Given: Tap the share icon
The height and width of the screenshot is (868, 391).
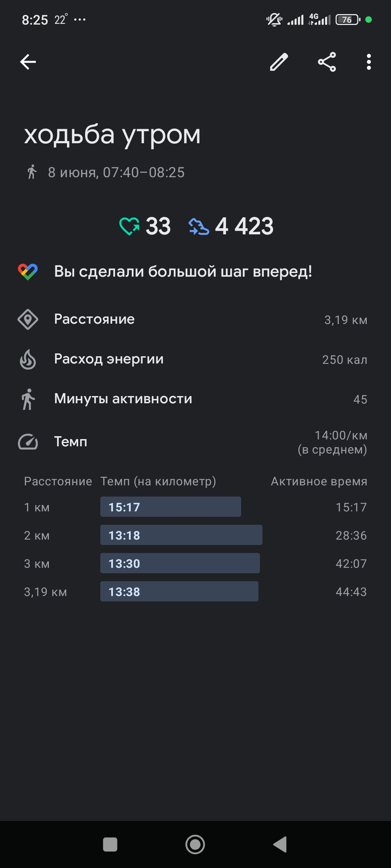Looking at the screenshot, I should pyautogui.click(x=327, y=62).
